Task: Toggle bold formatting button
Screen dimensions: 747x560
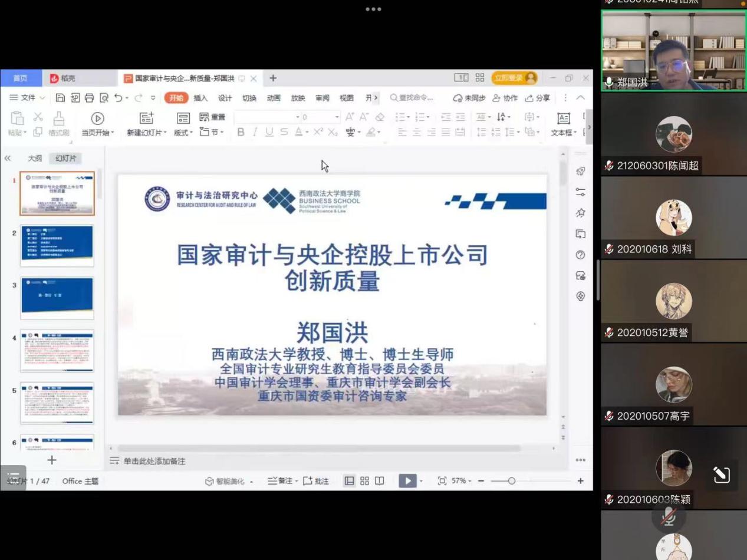Action: [x=241, y=132]
